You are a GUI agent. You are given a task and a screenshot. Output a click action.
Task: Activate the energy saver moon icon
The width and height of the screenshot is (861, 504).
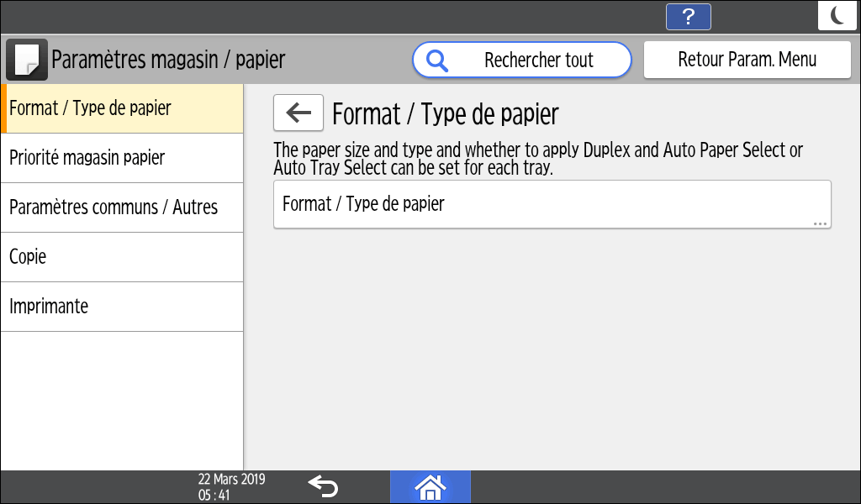pos(837,16)
